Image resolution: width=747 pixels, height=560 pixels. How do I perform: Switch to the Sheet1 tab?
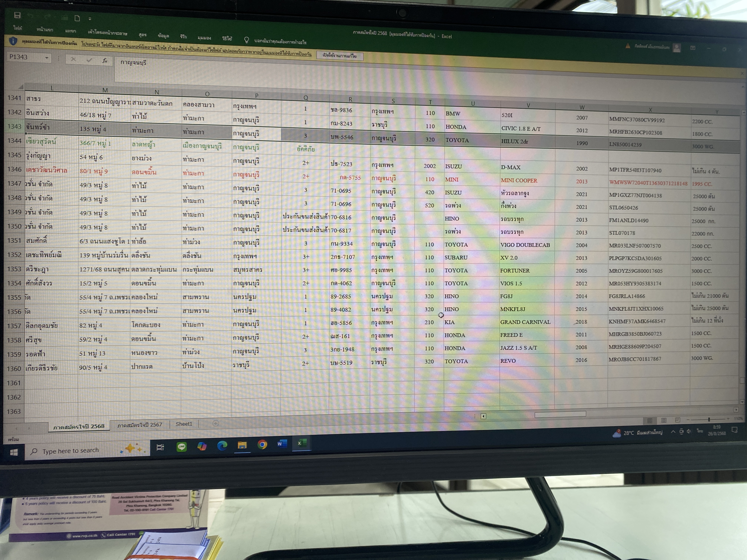pos(184,424)
